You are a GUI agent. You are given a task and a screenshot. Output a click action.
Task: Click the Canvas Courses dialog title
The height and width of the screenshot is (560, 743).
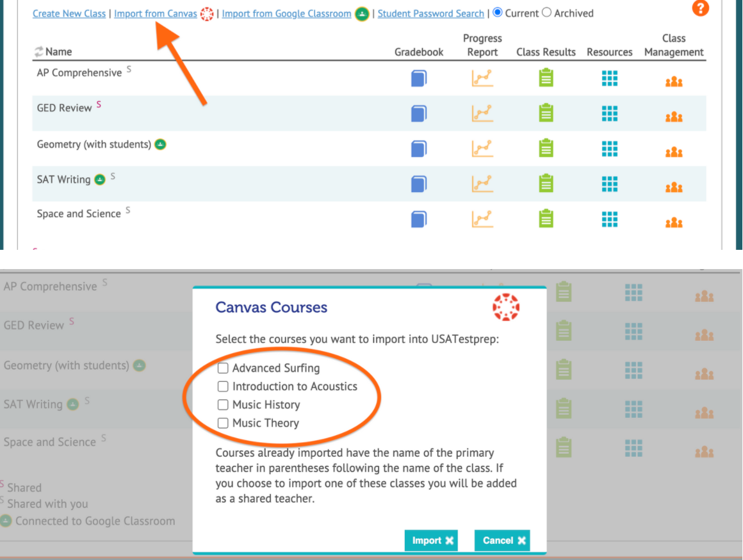coord(271,308)
